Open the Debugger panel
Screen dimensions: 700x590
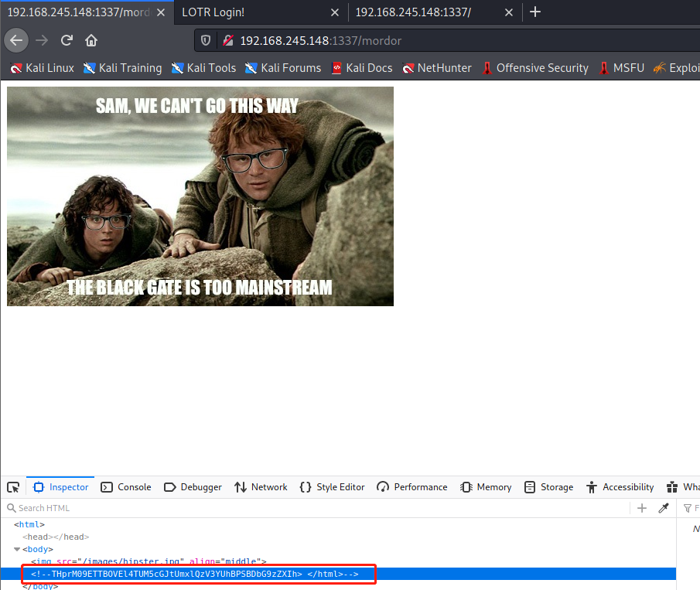193,487
